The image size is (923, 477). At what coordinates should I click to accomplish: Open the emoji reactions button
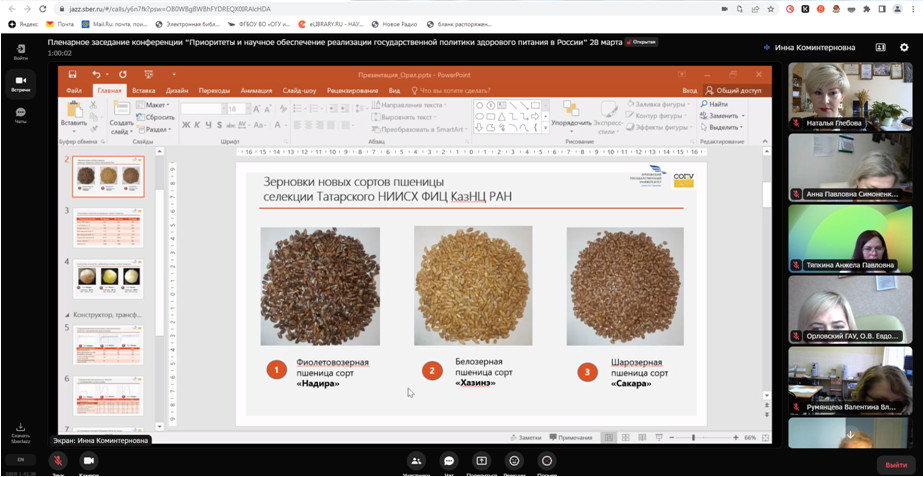[514, 461]
